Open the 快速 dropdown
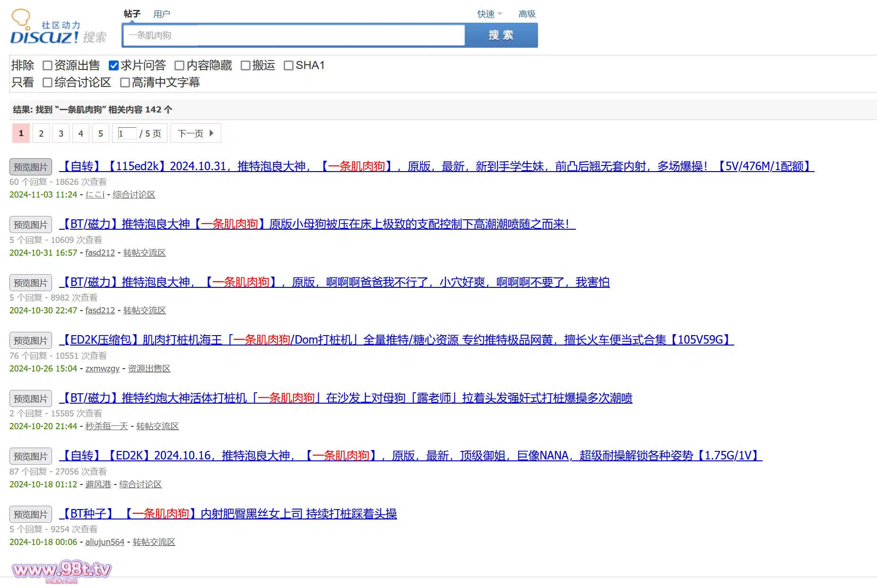This screenshot has height=588, width=877. click(490, 14)
